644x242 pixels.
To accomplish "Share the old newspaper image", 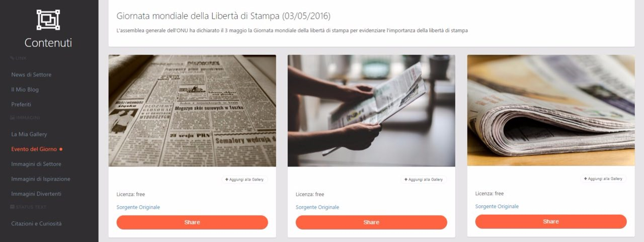I will click(x=192, y=222).
